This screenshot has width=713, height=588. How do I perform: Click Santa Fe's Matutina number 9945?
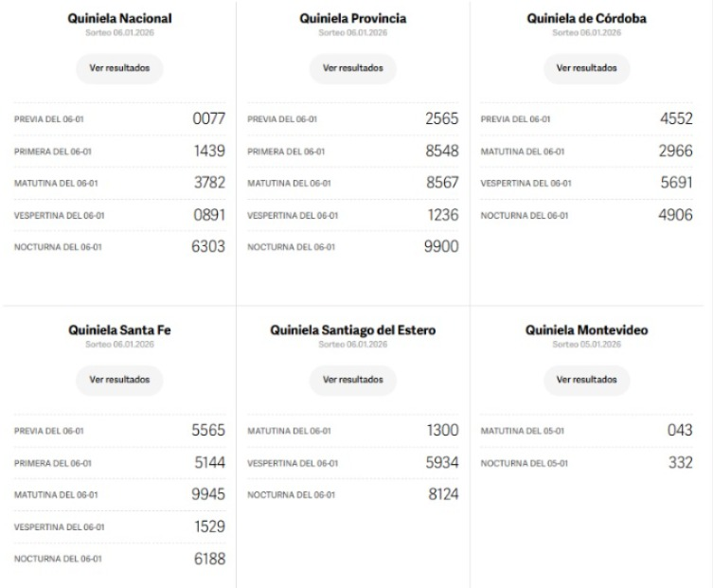[x=208, y=494]
